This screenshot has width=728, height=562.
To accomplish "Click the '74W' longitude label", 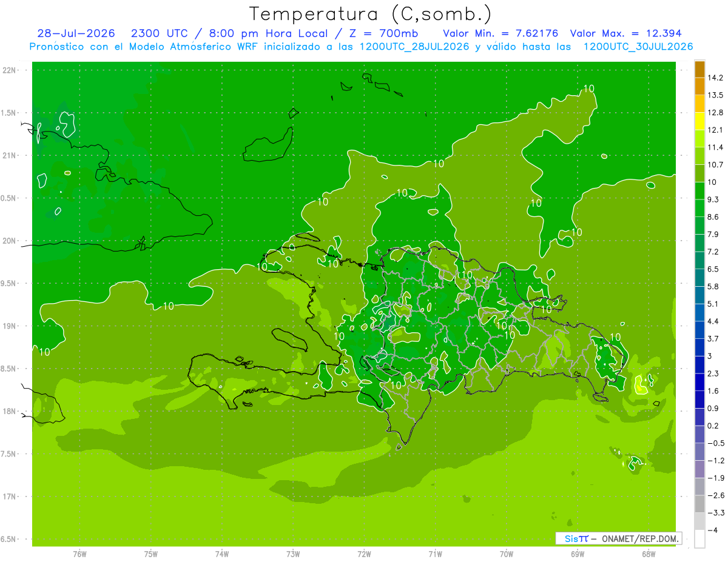I will coord(222,554).
